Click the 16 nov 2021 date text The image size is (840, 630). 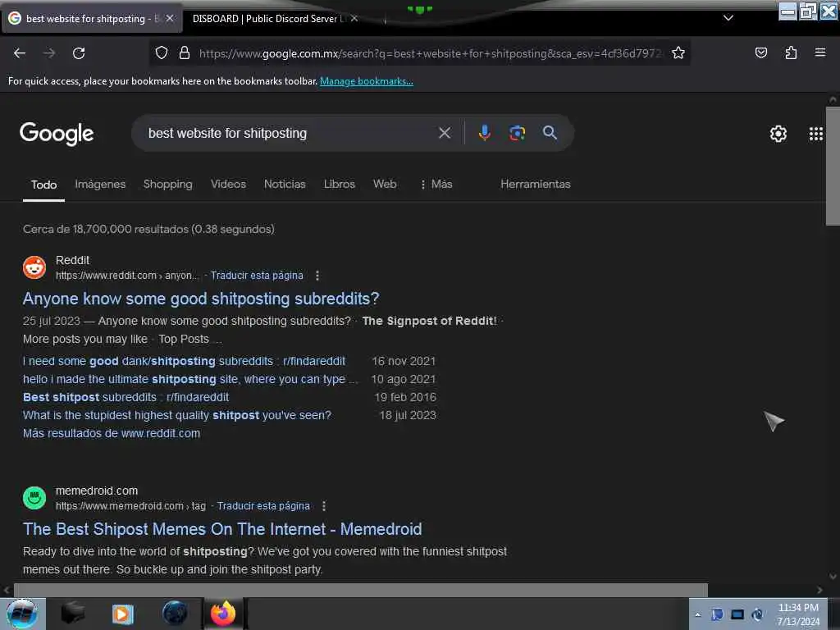click(x=404, y=361)
